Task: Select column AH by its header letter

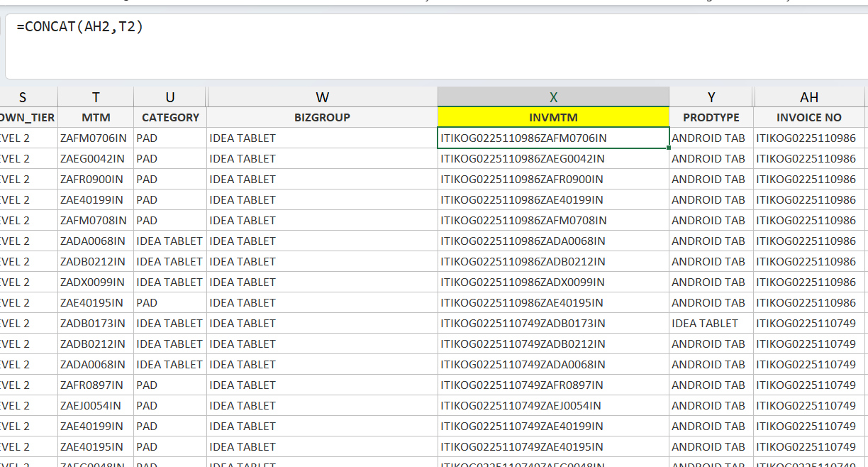Action: click(809, 97)
